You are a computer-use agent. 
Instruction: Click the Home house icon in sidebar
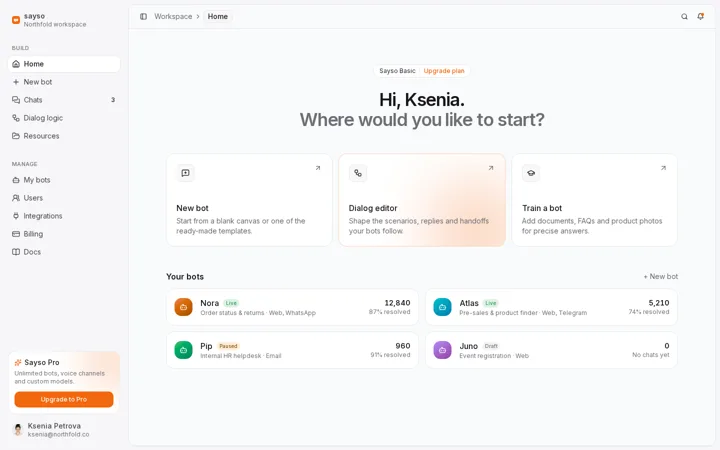tap(16, 64)
